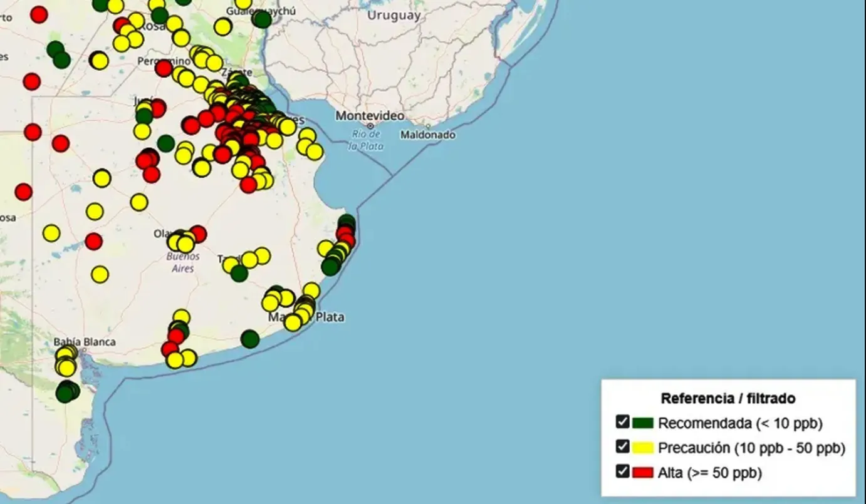
Task: Click the Maldonado city label
Action: pyautogui.click(x=428, y=135)
